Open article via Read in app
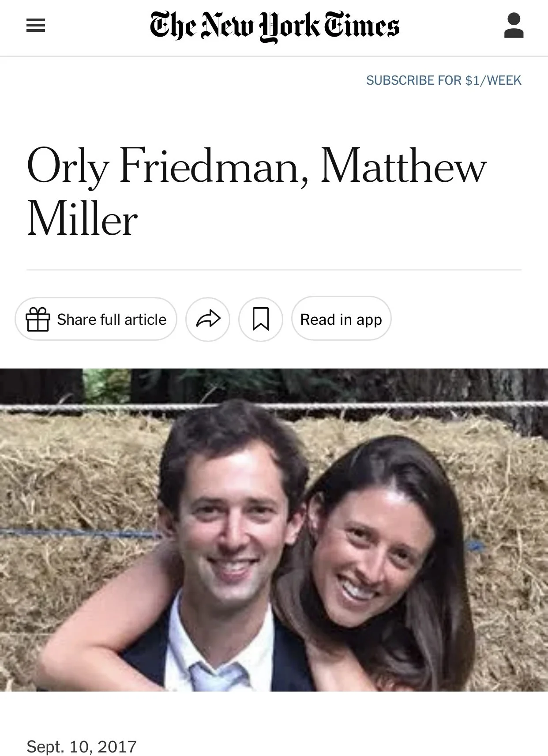548x756 pixels. click(x=341, y=319)
